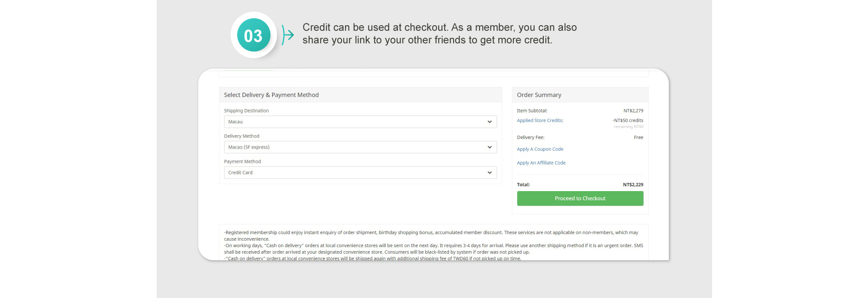Image resolution: width=868 pixels, height=298 pixels.
Task: Click the Delivery Fee Free value
Action: [x=638, y=138]
